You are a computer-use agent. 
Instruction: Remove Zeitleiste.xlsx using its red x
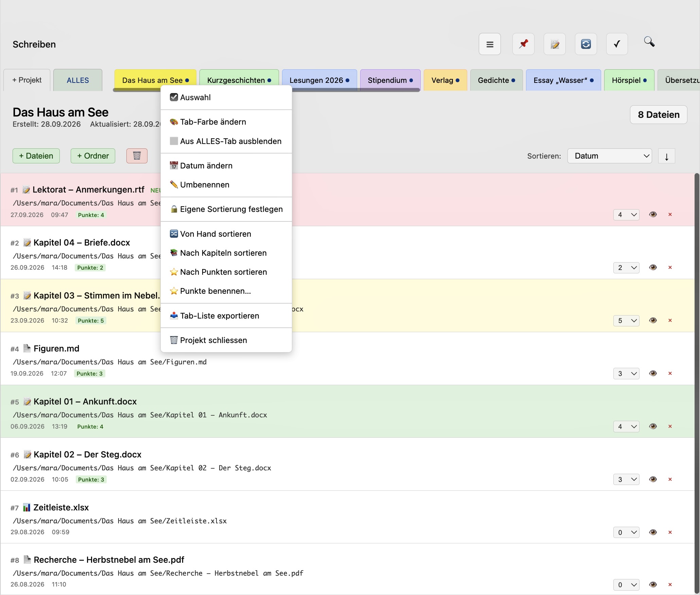670,532
